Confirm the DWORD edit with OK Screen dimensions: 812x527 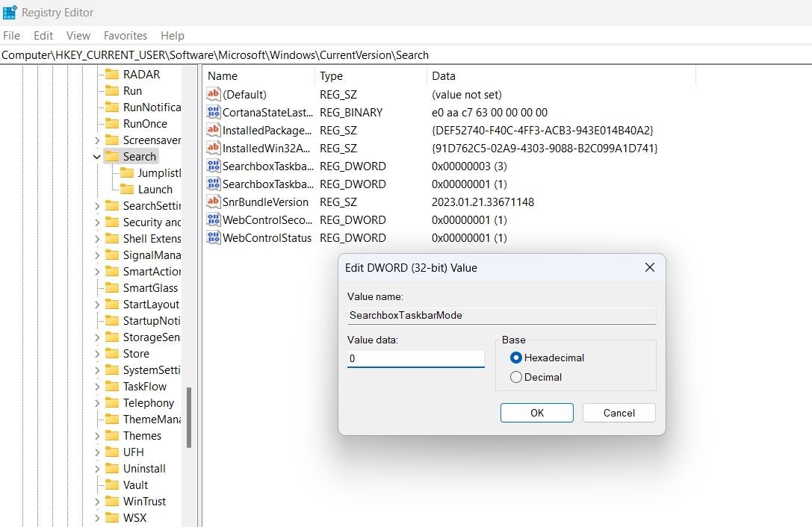click(x=537, y=413)
